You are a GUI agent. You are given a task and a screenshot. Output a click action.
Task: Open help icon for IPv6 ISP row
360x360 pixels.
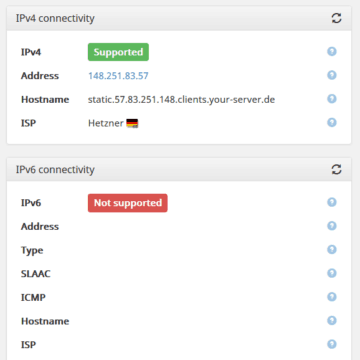tap(332, 344)
